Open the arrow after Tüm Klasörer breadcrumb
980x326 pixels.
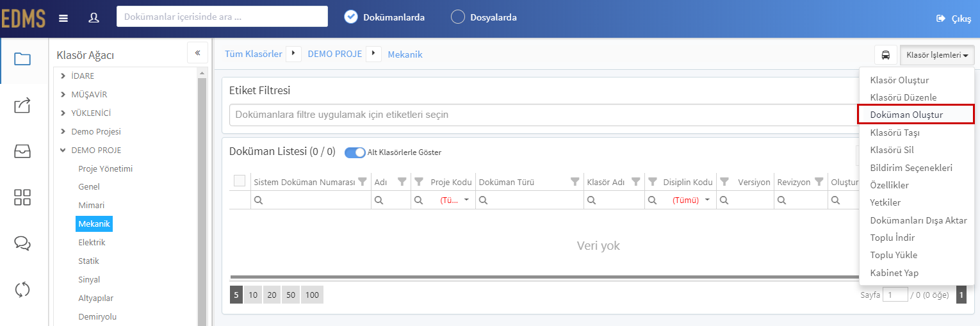(x=293, y=54)
